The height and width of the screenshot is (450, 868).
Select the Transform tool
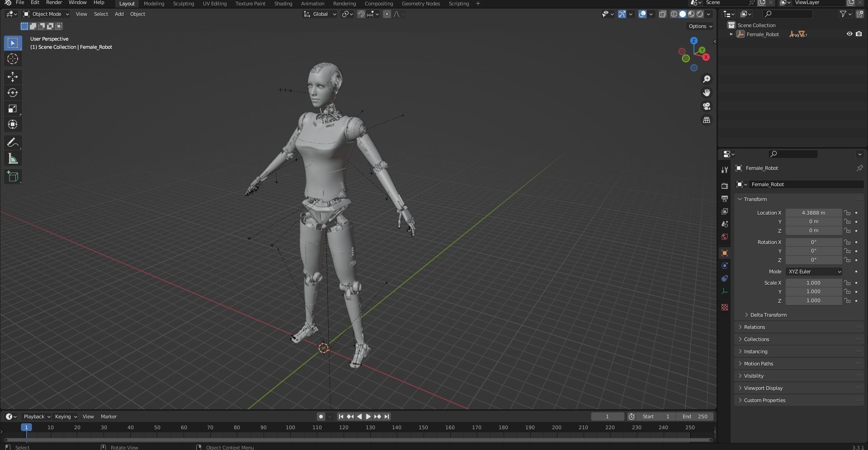click(x=13, y=124)
